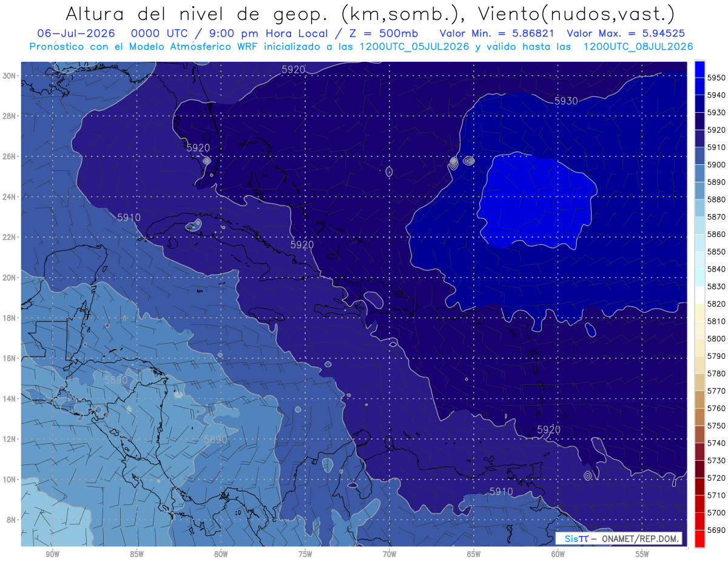The height and width of the screenshot is (562, 728).
Task: Click the 'Valor Max. = 5.94525' value
Action: [x=627, y=33]
